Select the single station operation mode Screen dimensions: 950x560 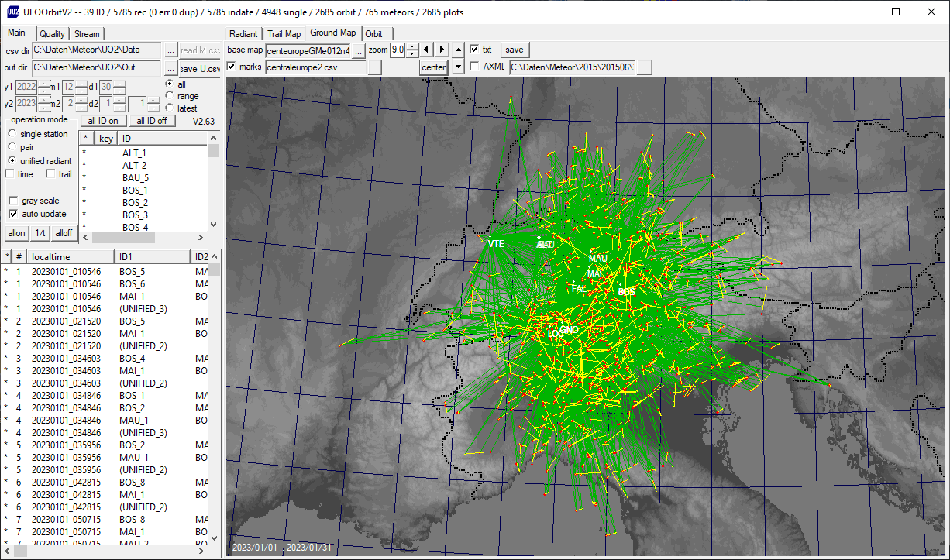tap(12, 134)
